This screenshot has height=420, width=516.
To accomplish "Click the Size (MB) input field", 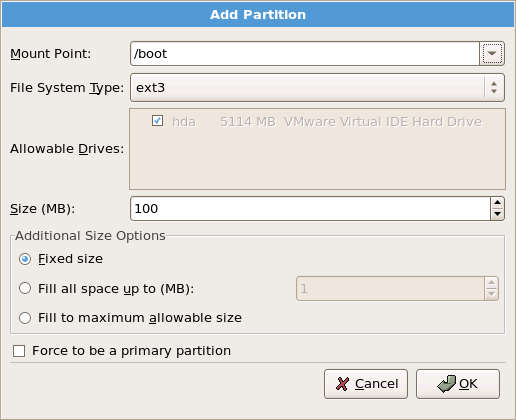I will 310,208.
